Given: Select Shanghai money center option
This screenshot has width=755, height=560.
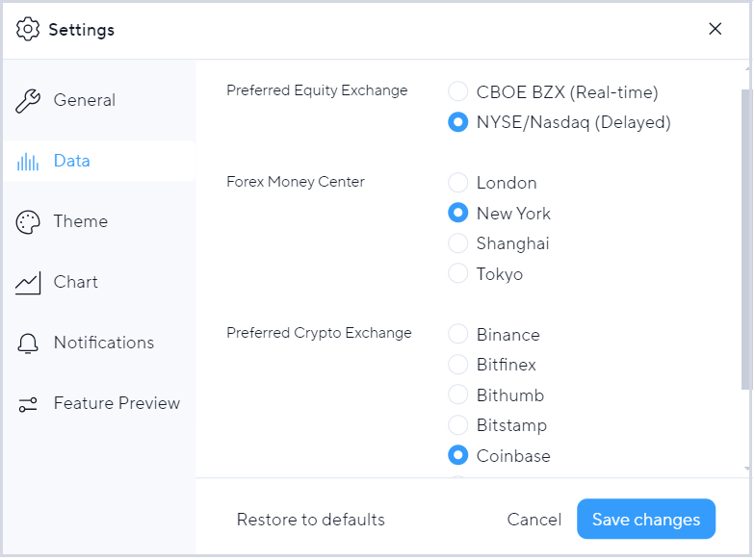Looking at the screenshot, I should point(457,242).
